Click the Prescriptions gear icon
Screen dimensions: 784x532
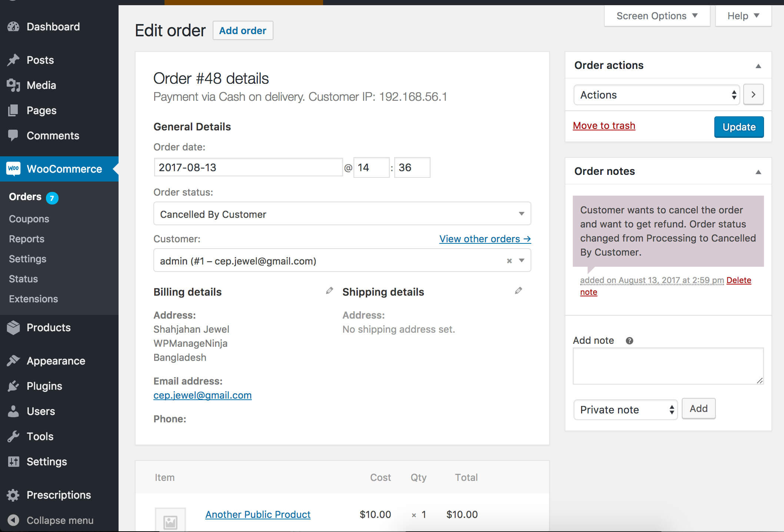[13, 495]
